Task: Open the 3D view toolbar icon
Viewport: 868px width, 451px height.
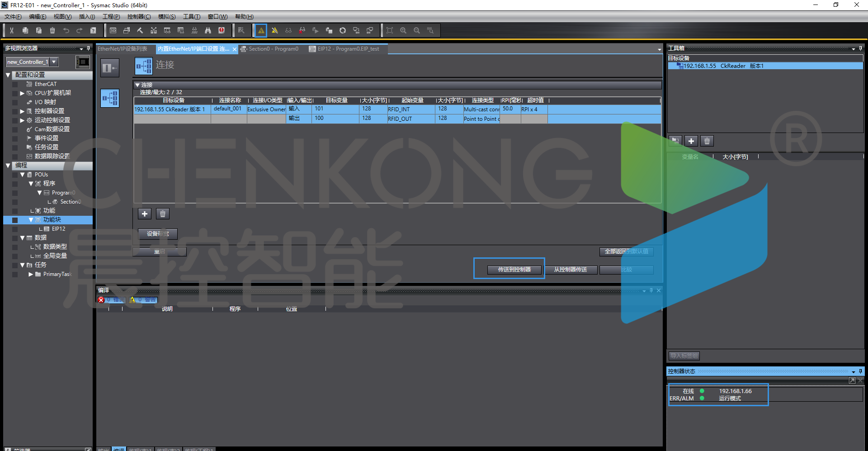Action: click(113, 30)
